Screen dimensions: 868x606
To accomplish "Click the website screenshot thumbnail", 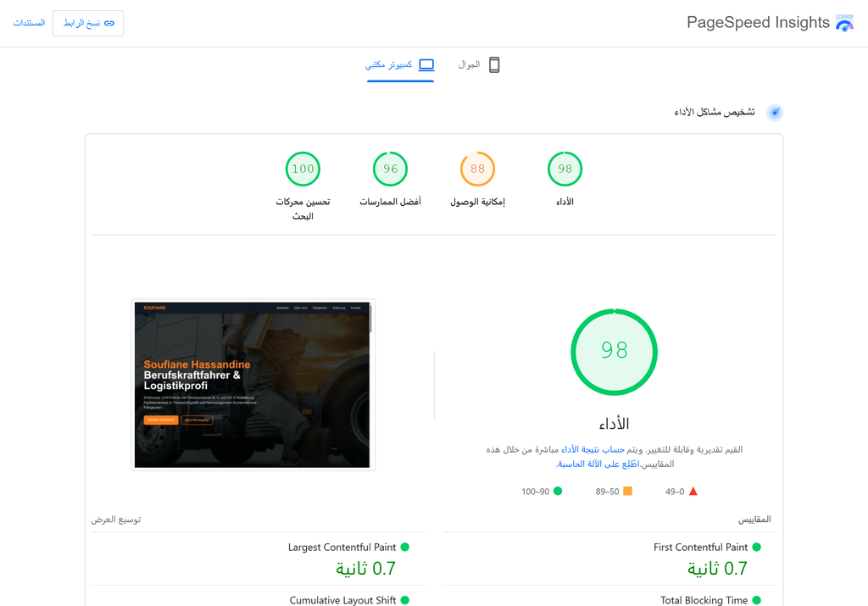I will pyautogui.click(x=253, y=385).
